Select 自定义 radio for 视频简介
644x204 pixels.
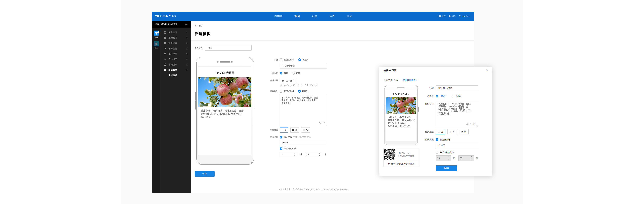click(x=299, y=91)
